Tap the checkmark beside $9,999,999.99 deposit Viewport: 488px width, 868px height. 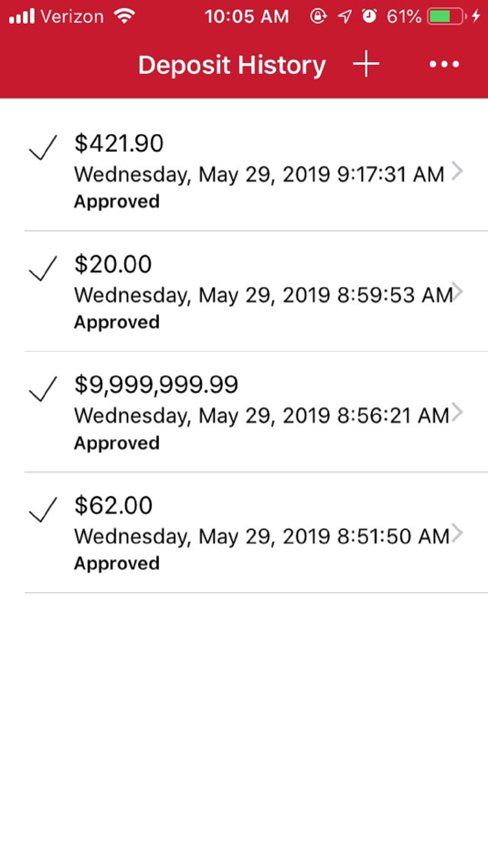pyautogui.click(x=43, y=389)
